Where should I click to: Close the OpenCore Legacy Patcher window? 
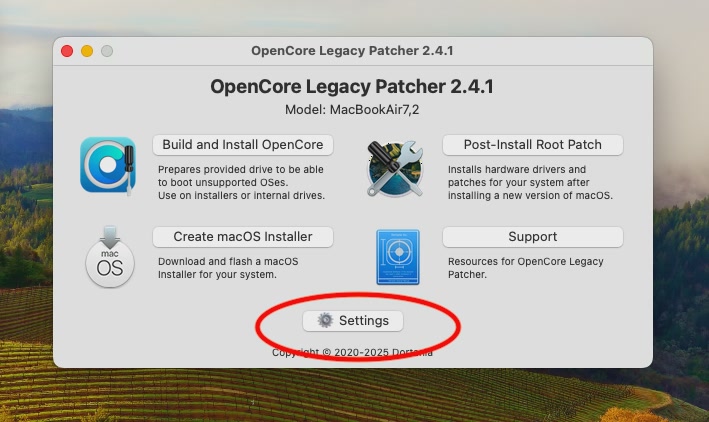(x=67, y=51)
